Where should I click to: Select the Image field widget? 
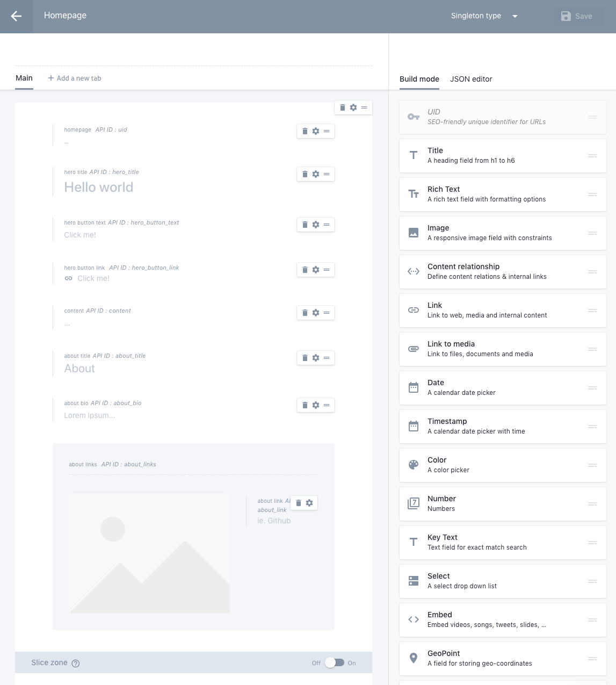(x=503, y=233)
